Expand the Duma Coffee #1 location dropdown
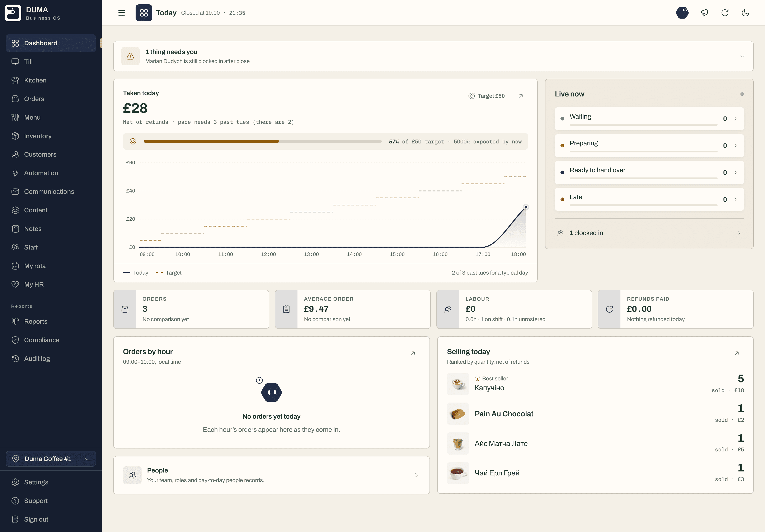Screen dimensions: 765x532 (51, 459)
